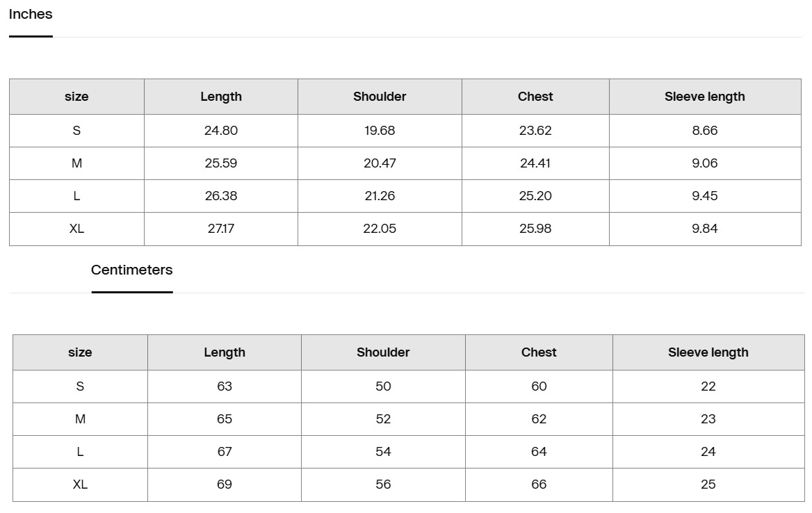812x513 pixels.
Task: Click the size header in the inches table
Action: point(76,97)
